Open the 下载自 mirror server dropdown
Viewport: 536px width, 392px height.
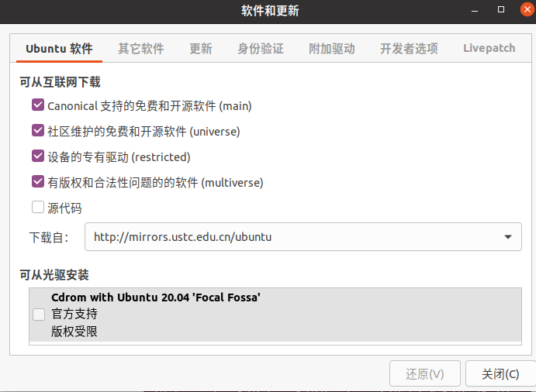pos(303,236)
